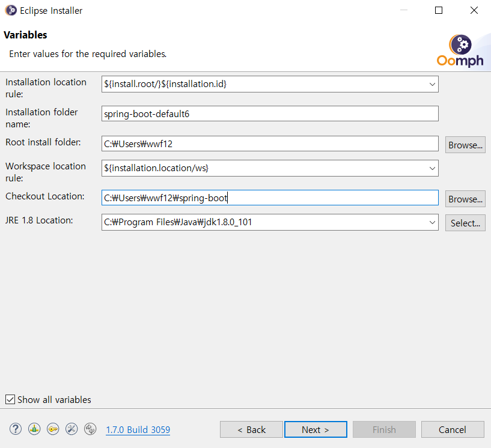The width and height of the screenshot is (491, 448).
Task: Open the Help icon in bottom toolbar
Action: coord(16,429)
